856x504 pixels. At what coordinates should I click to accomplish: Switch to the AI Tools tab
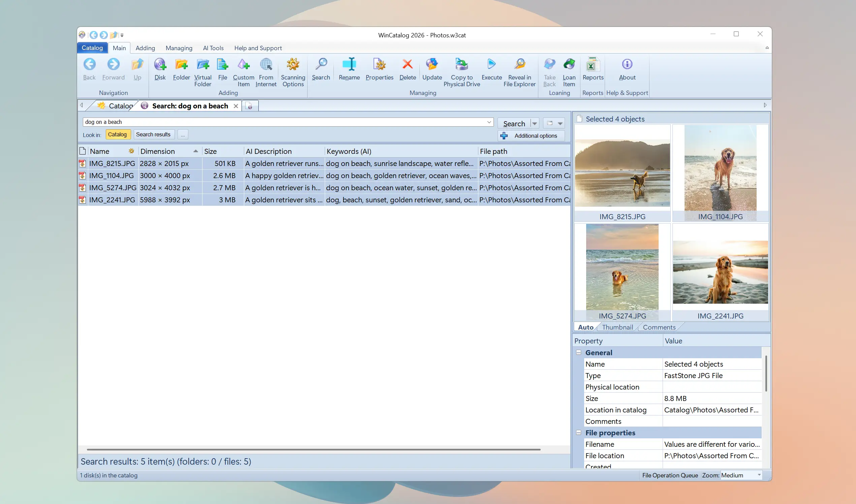point(213,48)
